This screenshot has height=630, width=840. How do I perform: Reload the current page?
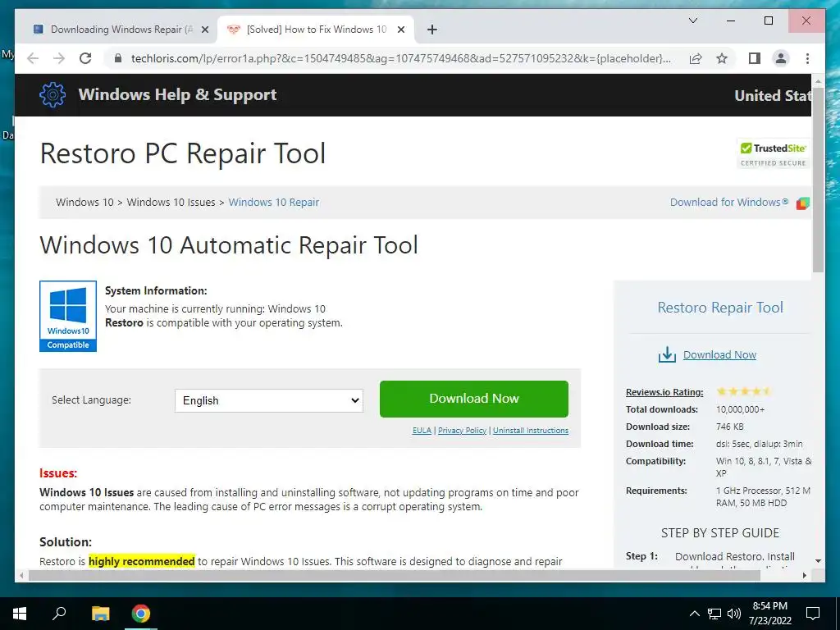tap(85, 58)
